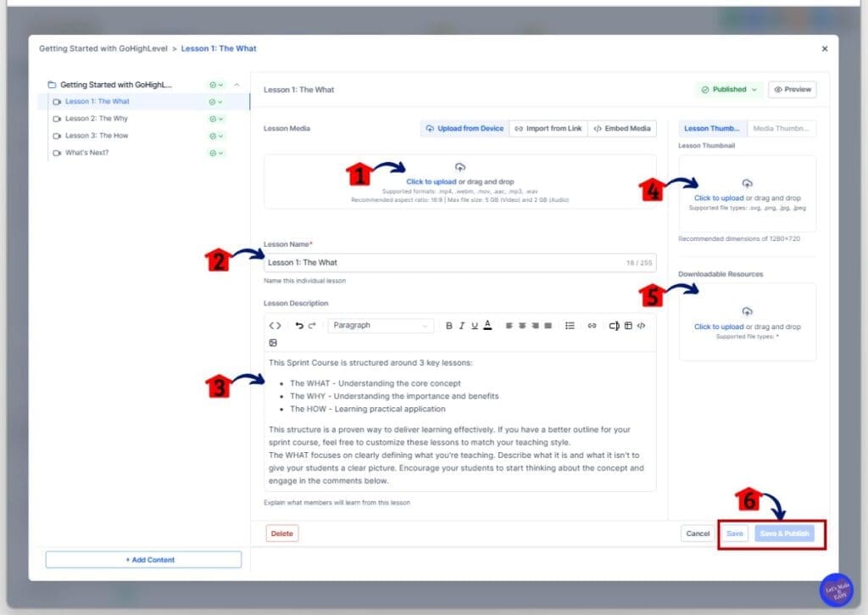Insert a bulleted list in the description

point(569,325)
